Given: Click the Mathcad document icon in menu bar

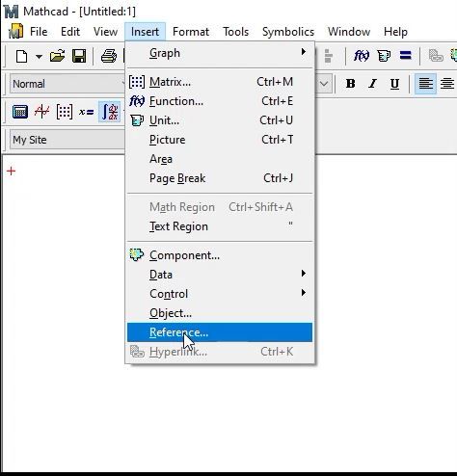Looking at the screenshot, I should coord(15,31).
